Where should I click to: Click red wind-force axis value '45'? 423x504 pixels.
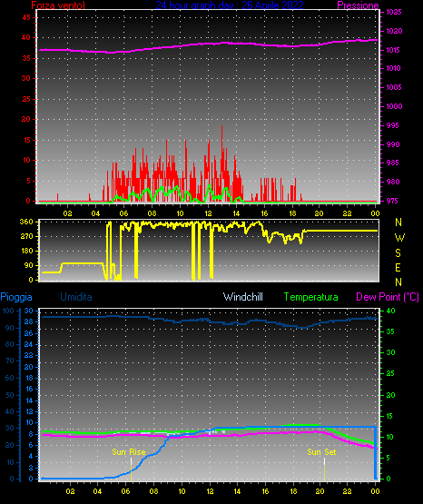pos(26,17)
